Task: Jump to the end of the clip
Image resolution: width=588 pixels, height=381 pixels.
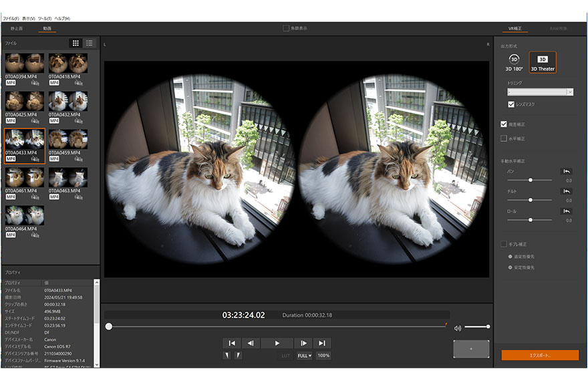Action: pos(322,343)
